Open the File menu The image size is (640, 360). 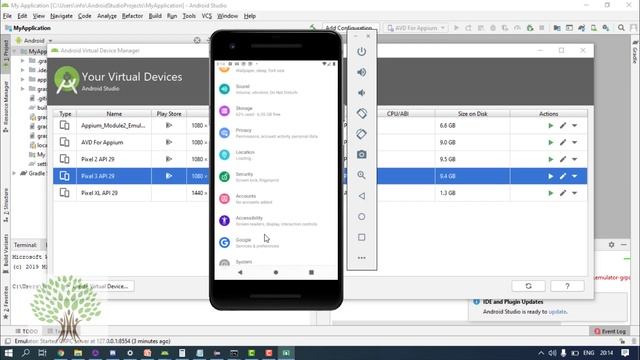[7, 16]
